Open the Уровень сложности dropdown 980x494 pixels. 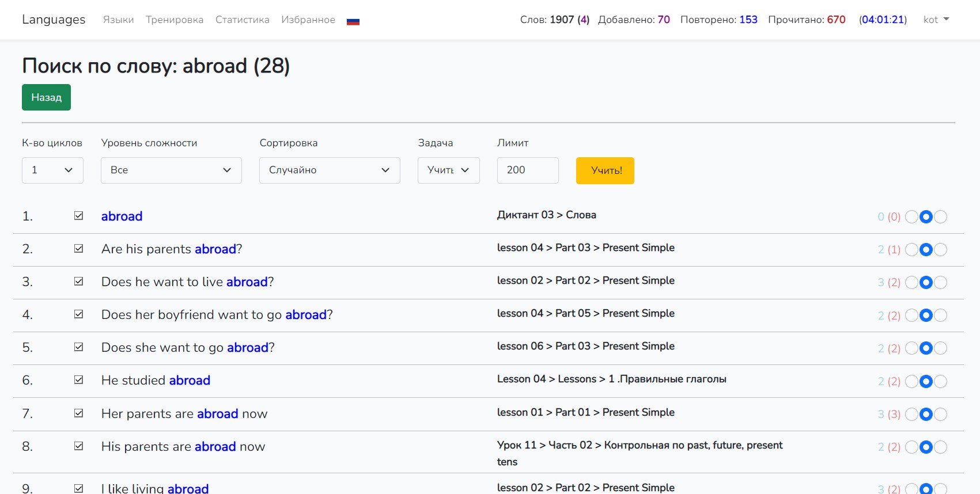tap(171, 170)
